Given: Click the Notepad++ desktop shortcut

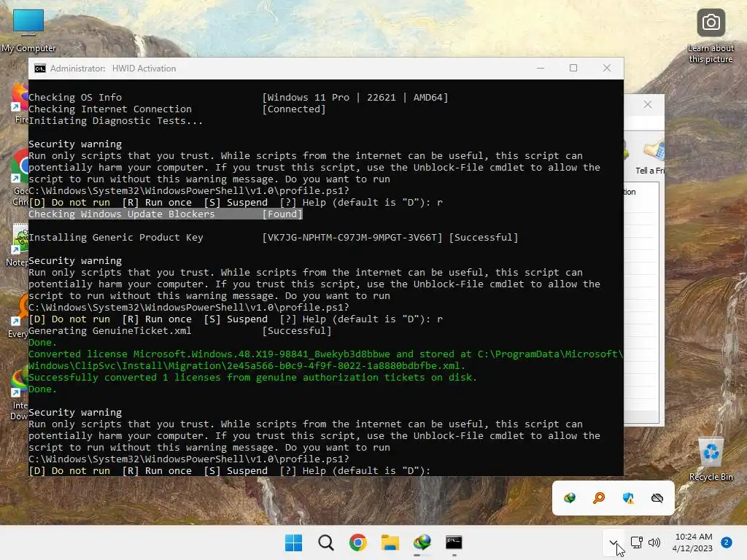Looking at the screenshot, I should point(18,245).
